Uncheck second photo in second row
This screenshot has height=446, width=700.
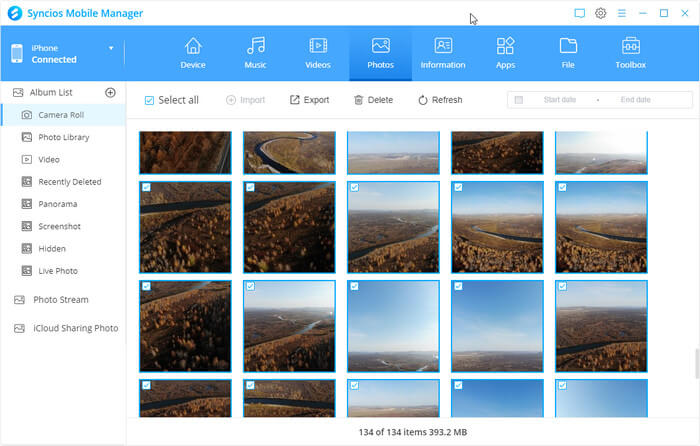pyautogui.click(x=250, y=188)
